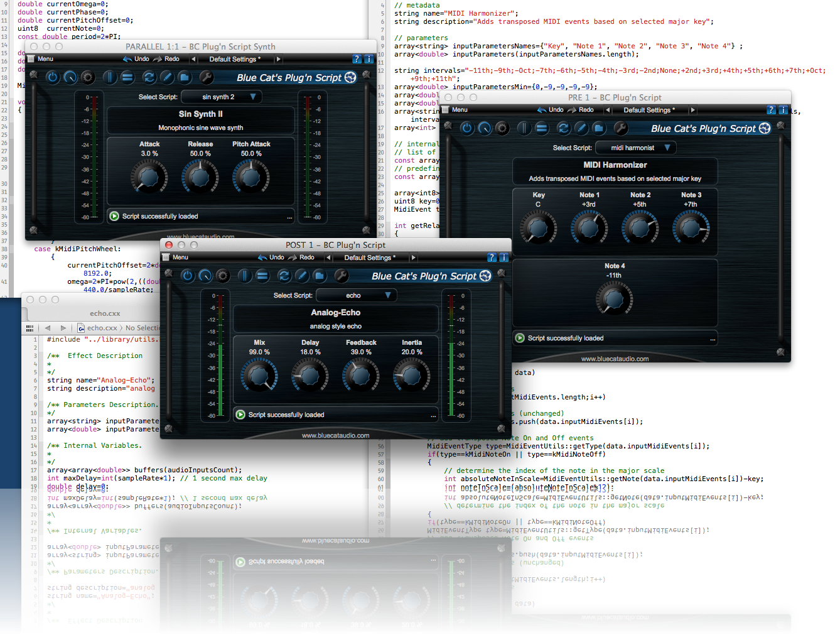Screen dimensions: 840x635
Task: Click the Blue Cat's Plug'n Script logo badge
Action: pos(431,276)
